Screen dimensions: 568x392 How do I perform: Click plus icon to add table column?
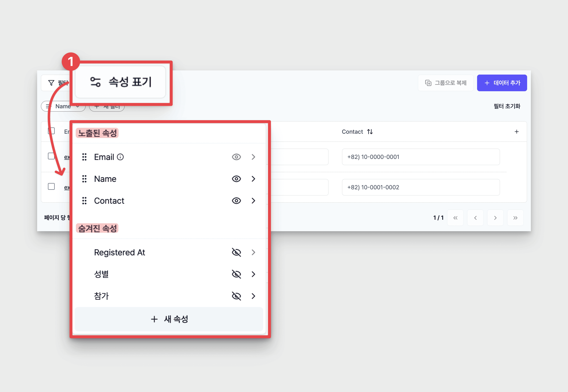click(516, 132)
